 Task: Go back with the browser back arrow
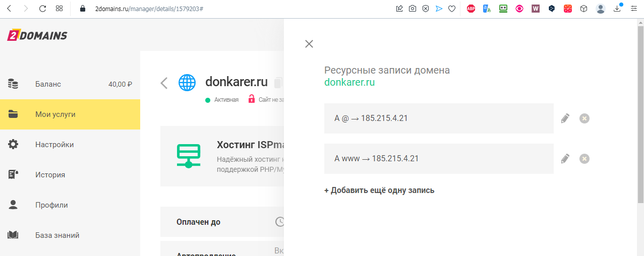(9, 9)
